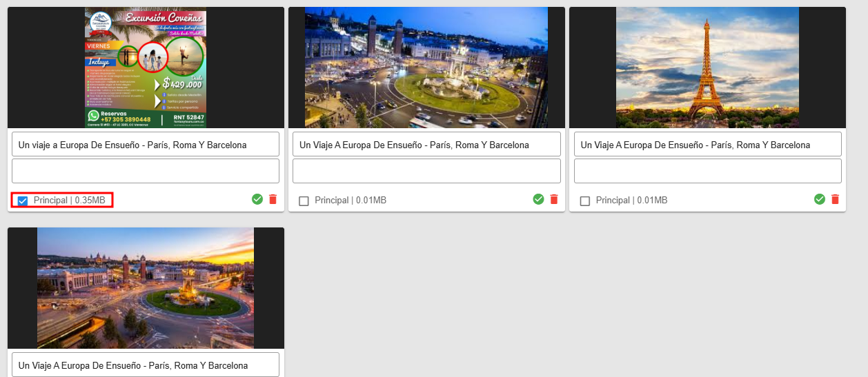Click empty description field on Excursión Coveñas card

pyautogui.click(x=146, y=171)
